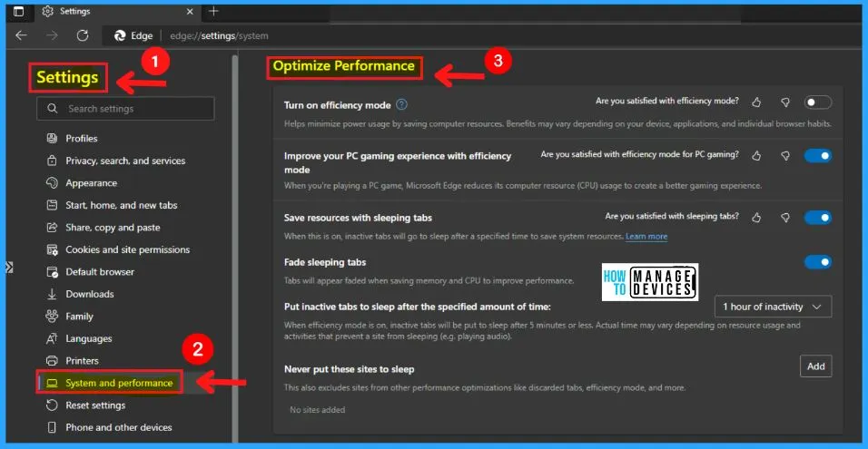Image resolution: width=868 pixels, height=449 pixels.
Task: Click 'Are you satisfied with sleeping tabs?' text
Action: coord(672,216)
